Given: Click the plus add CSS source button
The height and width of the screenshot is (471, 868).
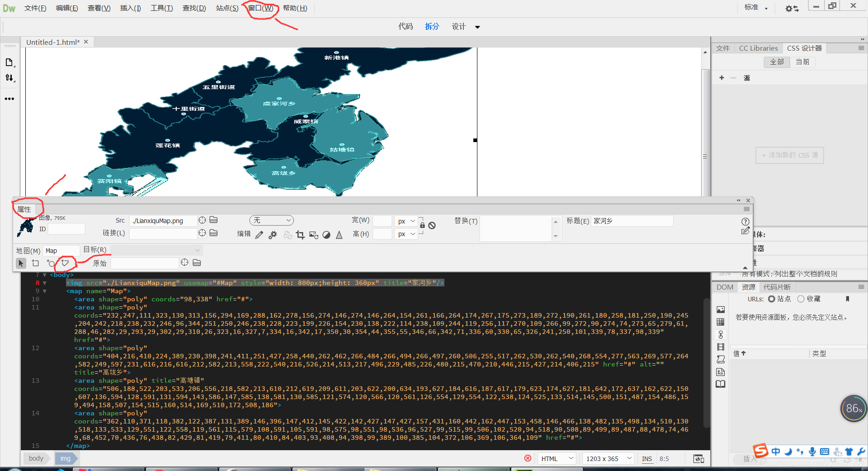Looking at the screenshot, I should click(x=722, y=78).
